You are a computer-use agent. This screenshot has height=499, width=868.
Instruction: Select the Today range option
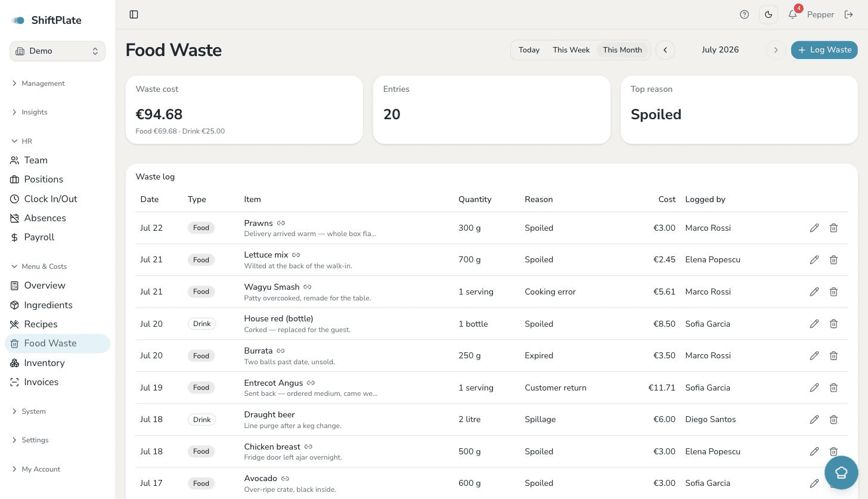[529, 50]
